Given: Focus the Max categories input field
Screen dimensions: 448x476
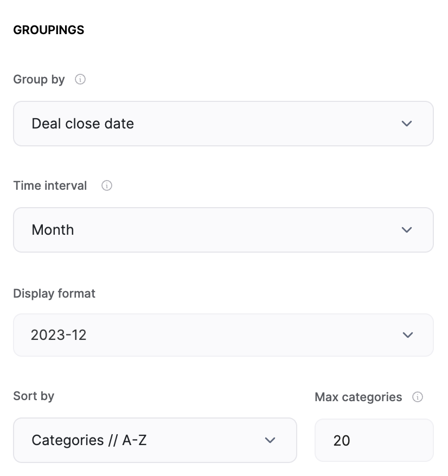Looking at the screenshot, I should pyautogui.click(x=374, y=440).
